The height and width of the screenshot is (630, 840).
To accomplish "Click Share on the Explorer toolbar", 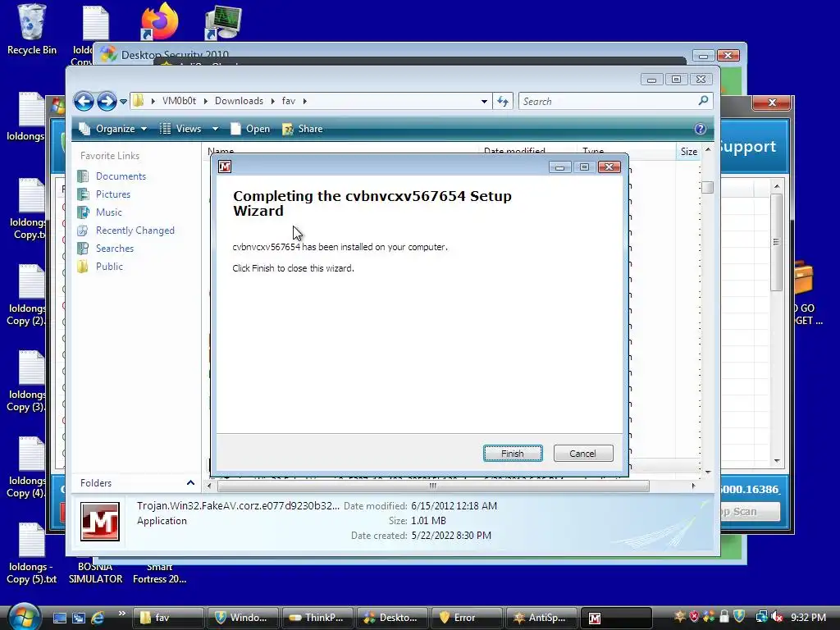I will [303, 129].
